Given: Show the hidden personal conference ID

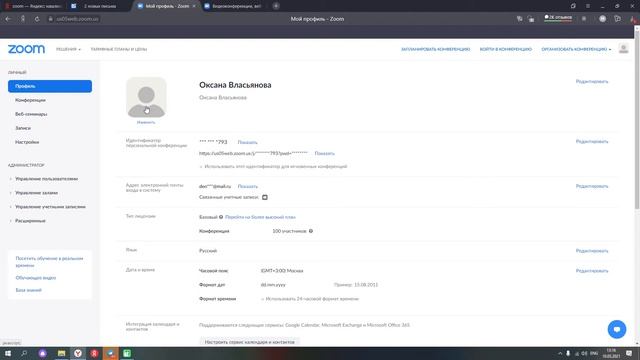Looking at the screenshot, I should 247,142.
